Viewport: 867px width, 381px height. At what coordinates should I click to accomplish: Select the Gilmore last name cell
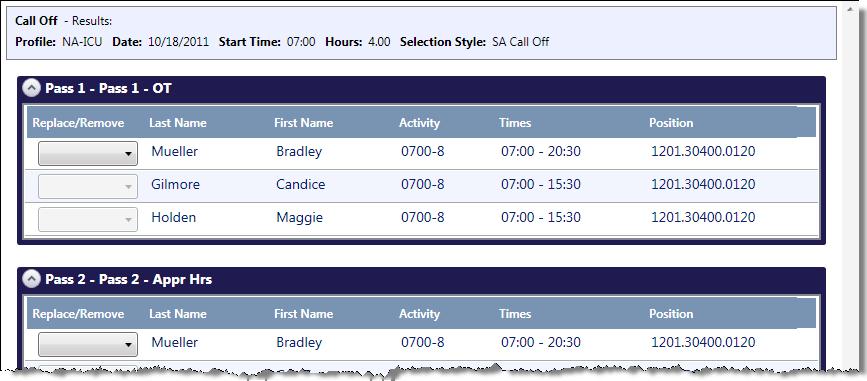click(x=175, y=184)
